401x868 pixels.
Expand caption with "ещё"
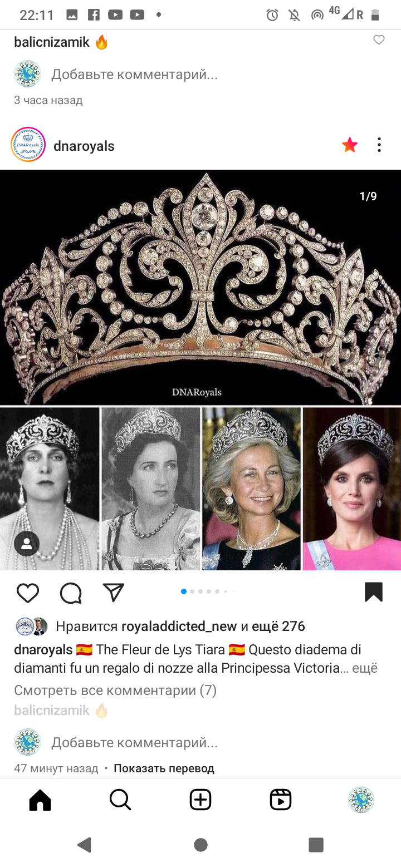tap(365, 668)
